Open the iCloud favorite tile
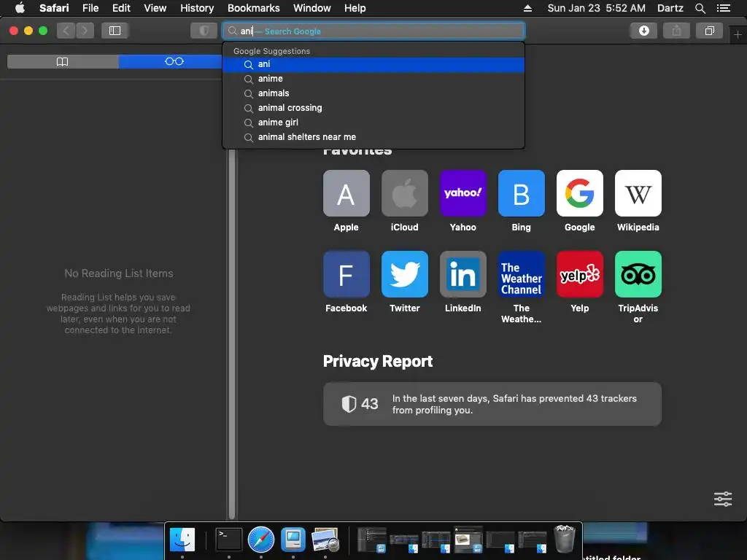Screen dimensions: 747x560 pyautogui.click(x=404, y=193)
